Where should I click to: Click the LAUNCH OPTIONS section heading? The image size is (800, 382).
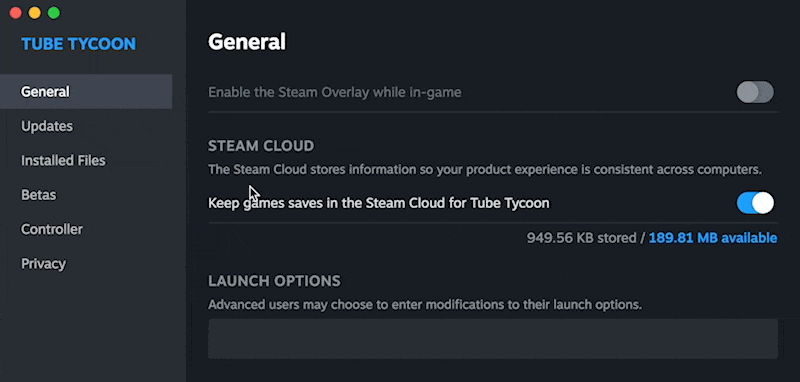[x=274, y=281]
